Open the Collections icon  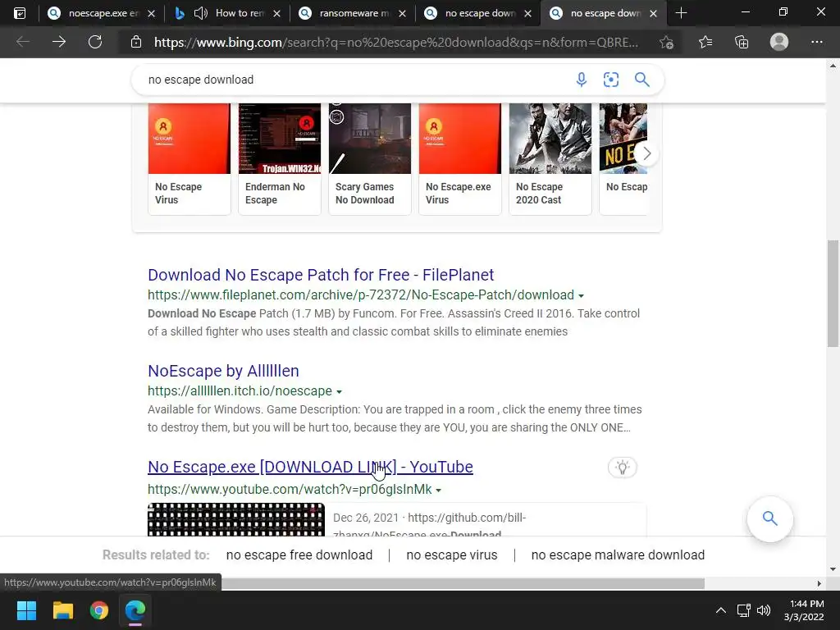pyautogui.click(x=742, y=42)
